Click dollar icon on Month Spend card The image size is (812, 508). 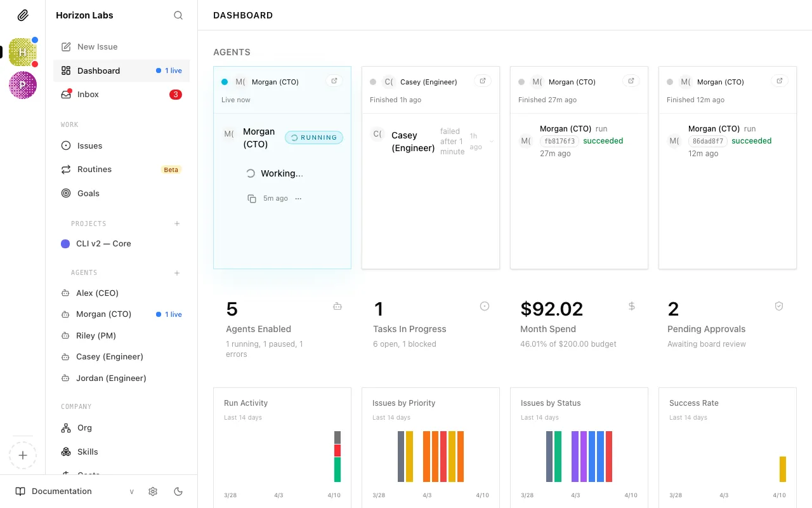(632, 306)
